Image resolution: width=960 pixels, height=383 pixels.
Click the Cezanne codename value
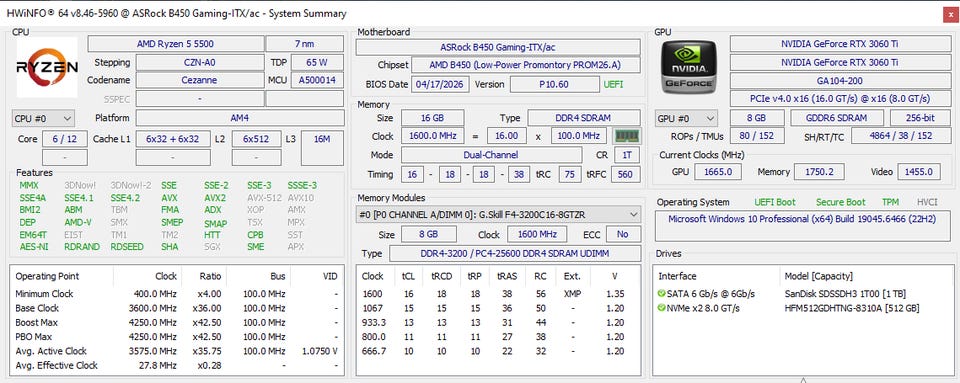coord(199,80)
